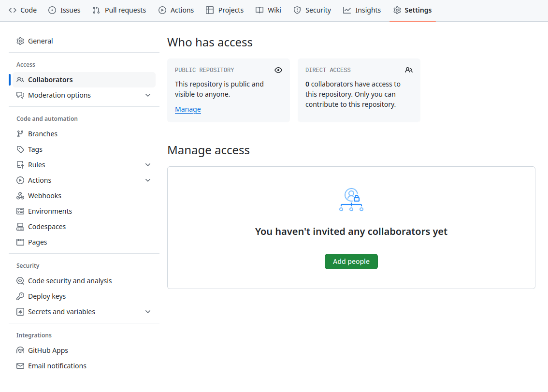Expand Secrets and variables
Screen dimensions: 548x392
pyautogui.click(x=147, y=312)
